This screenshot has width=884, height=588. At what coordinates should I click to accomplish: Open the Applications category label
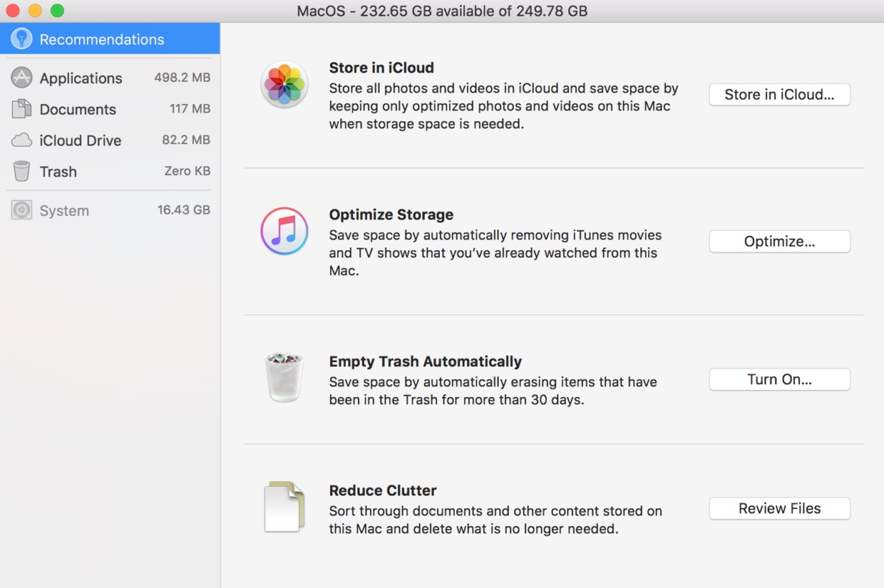click(81, 78)
